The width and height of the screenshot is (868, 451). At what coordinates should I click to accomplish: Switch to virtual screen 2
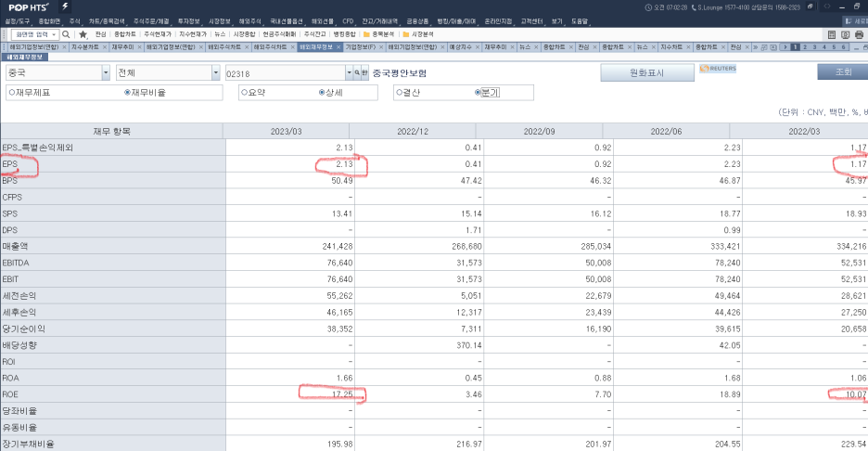tap(804, 47)
